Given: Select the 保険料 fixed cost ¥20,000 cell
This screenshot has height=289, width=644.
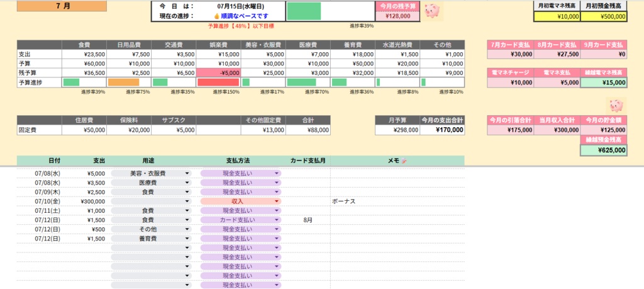Looking at the screenshot, I should [129, 130].
